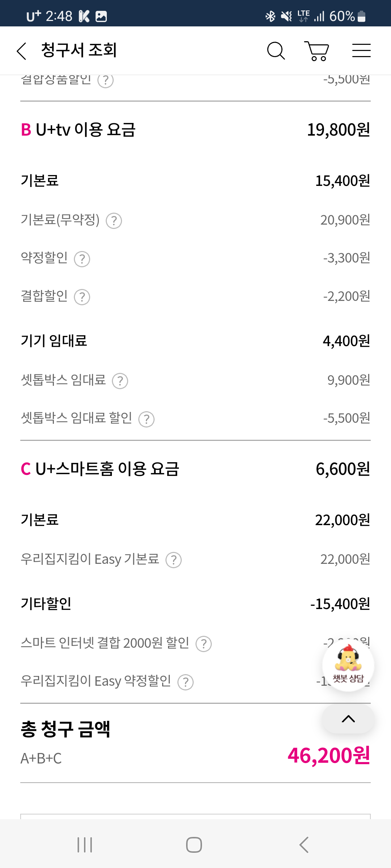Tap help icon beside 약정할인
The height and width of the screenshot is (868, 391).
[x=82, y=259]
